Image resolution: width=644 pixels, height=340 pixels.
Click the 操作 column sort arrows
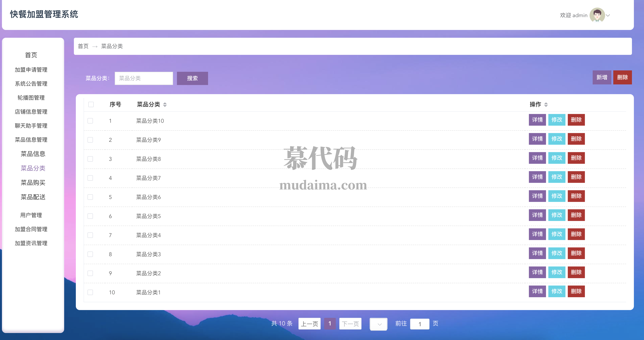click(x=546, y=104)
